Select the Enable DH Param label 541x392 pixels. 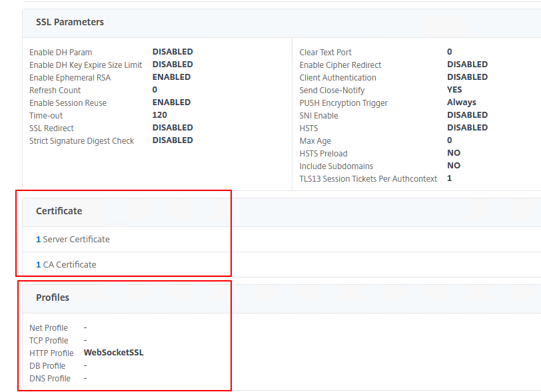click(61, 52)
